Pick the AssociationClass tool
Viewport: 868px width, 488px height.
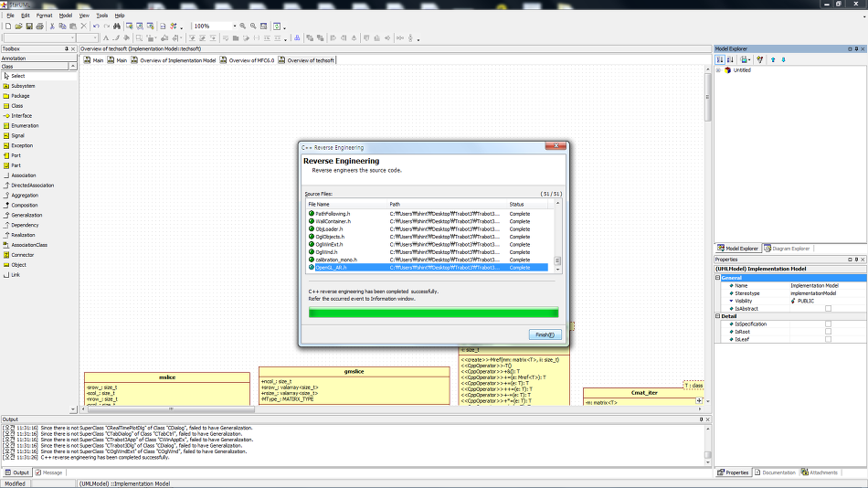[x=28, y=245]
